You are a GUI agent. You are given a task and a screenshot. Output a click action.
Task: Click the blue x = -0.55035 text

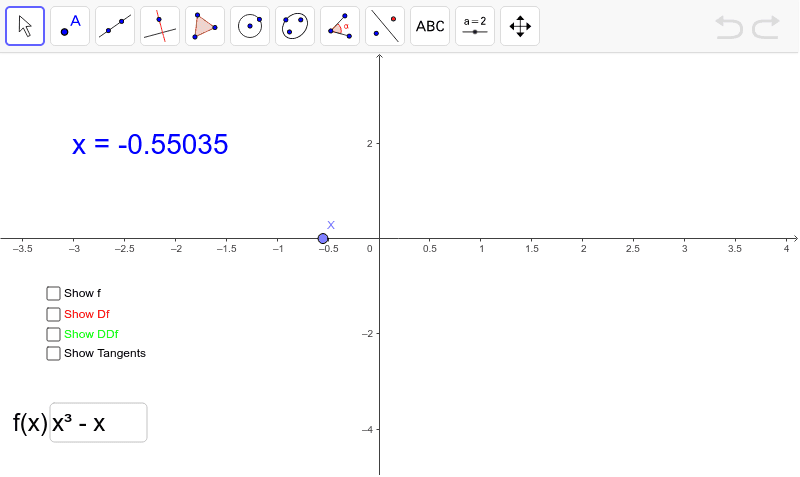[x=150, y=144]
